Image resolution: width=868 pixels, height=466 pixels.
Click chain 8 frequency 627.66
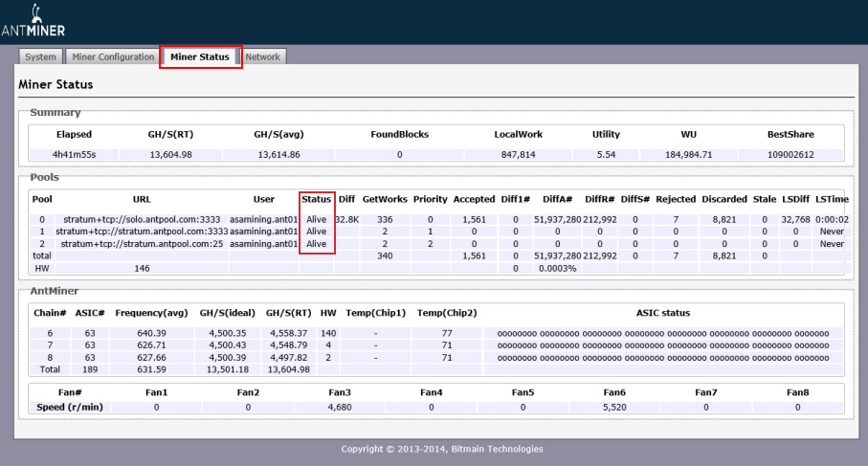(151, 358)
